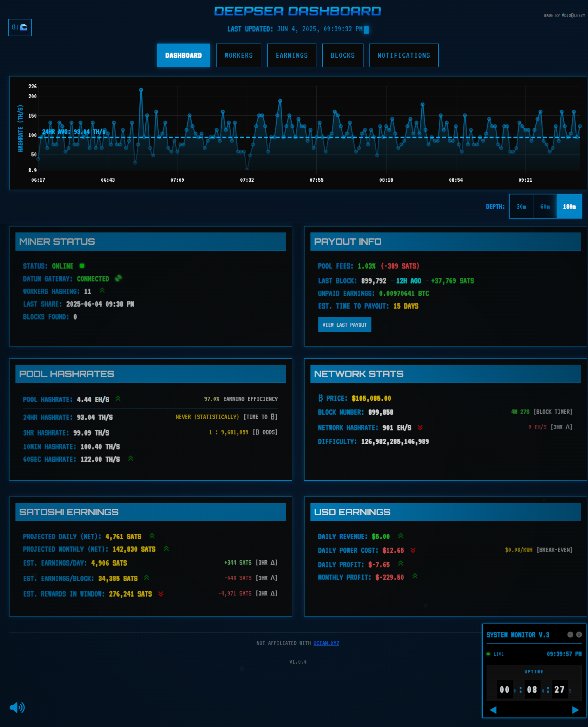This screenshot has height=727, width=588.
Task: Click the right arrow in System Monitor
Action: click(x=575, y=710)
